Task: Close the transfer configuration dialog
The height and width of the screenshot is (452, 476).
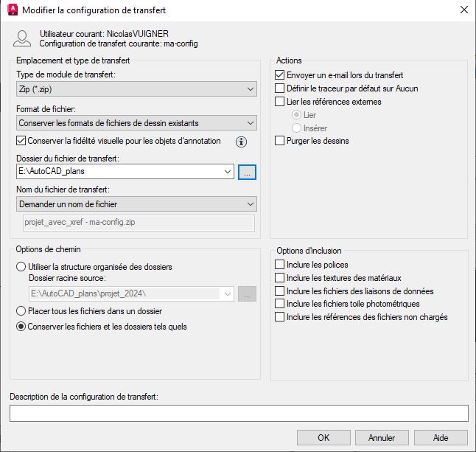Action: 463,10
